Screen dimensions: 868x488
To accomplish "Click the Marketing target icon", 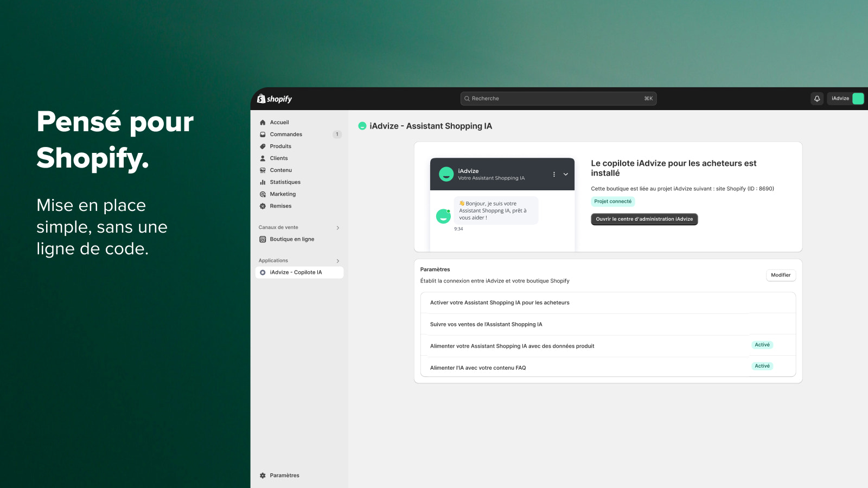I will [x=263, y=194].
